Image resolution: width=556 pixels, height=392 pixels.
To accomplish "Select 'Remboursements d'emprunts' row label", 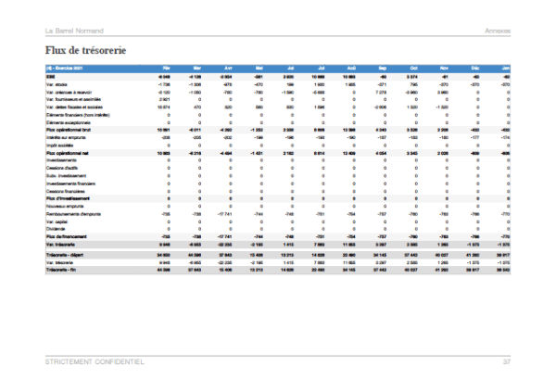I will click(x=73, y=214).
